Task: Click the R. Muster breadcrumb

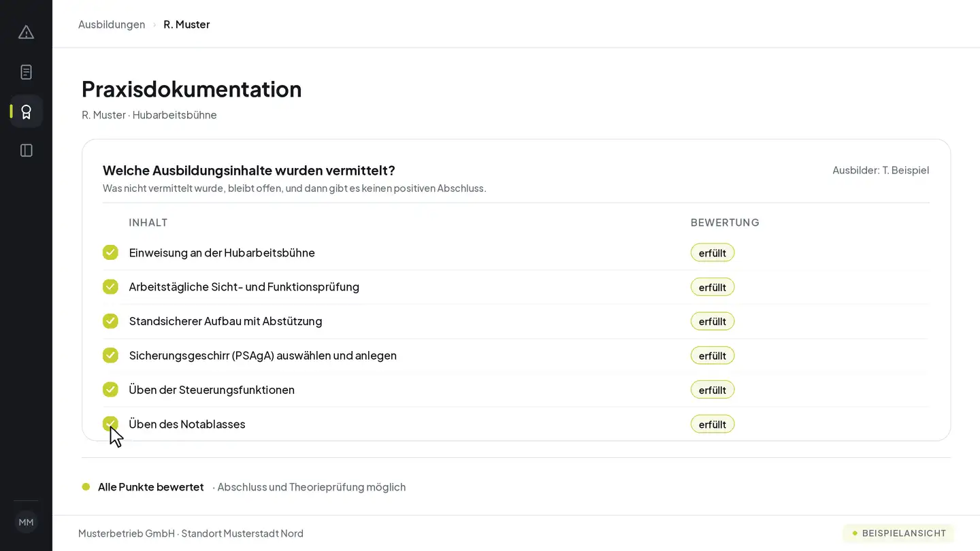Action: click(186, 24)
